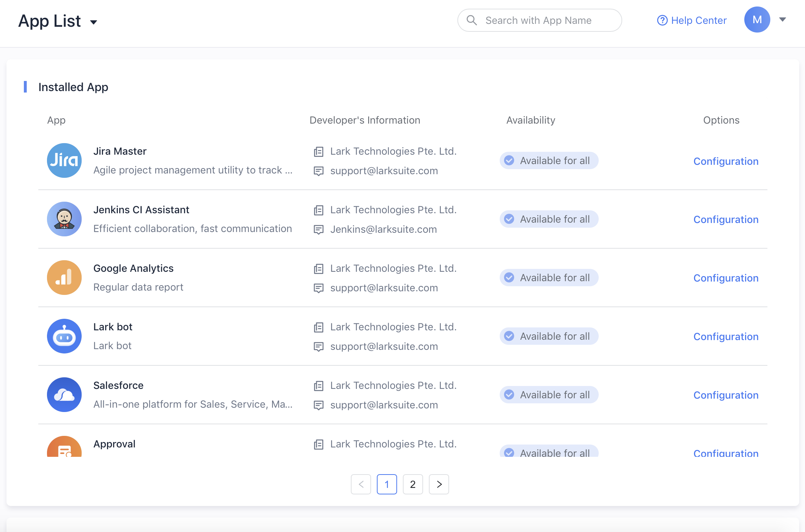Click the Salesforce cloud icon
The image size is (805, 532).
pyautogui.click(x=64, y=395)
